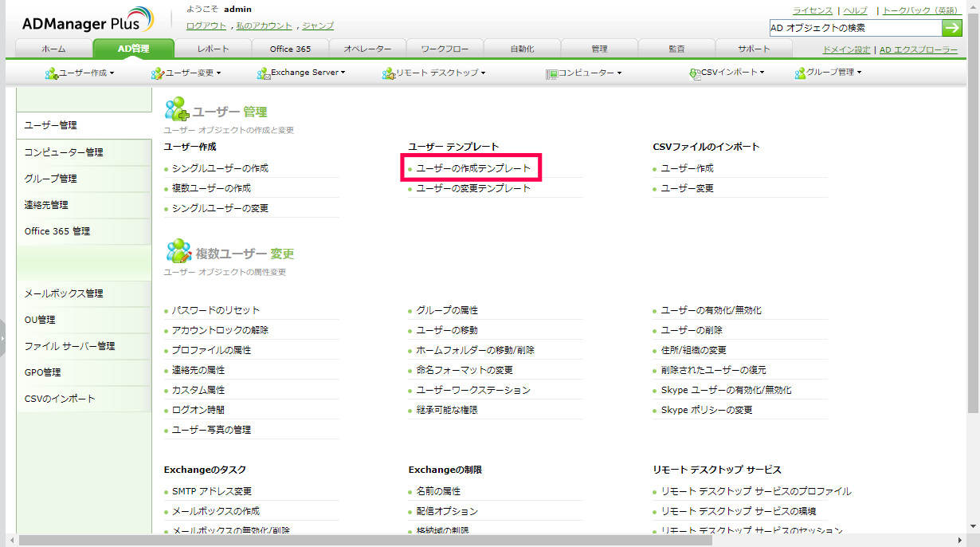
Task: Click SMTP アドレス変更 link
Action: point(212,491)
